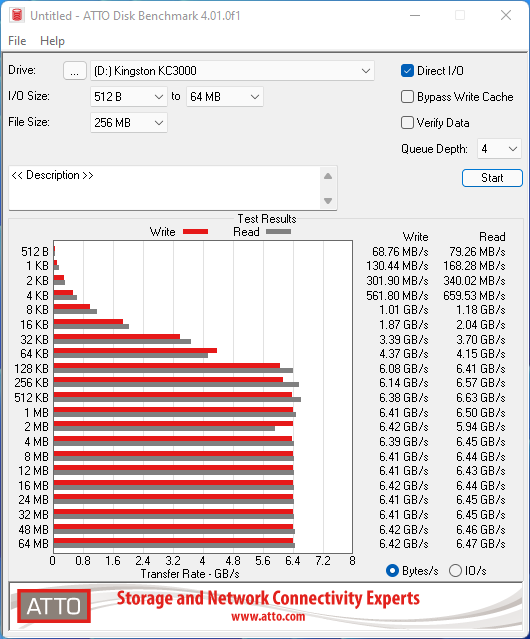Click the description scroll up arrow
Screen dimensions: 530x639
tap(328, 176)
